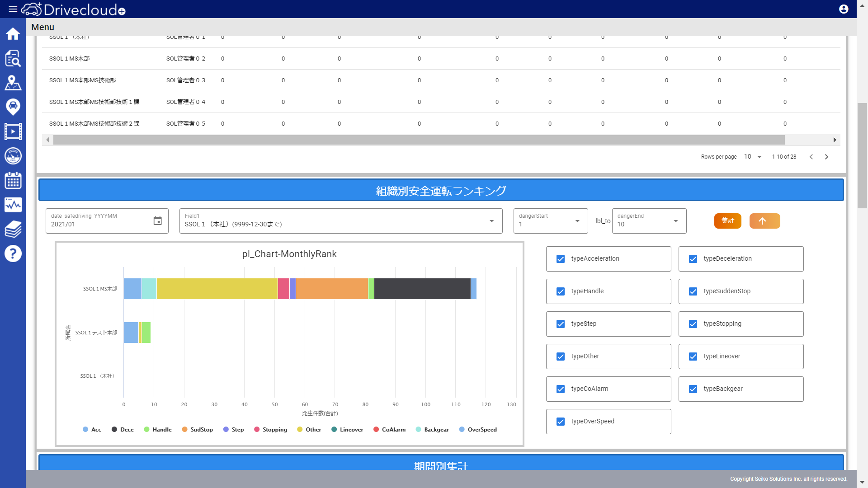Uncheck the typeStopping checkbox

point(693,324)
